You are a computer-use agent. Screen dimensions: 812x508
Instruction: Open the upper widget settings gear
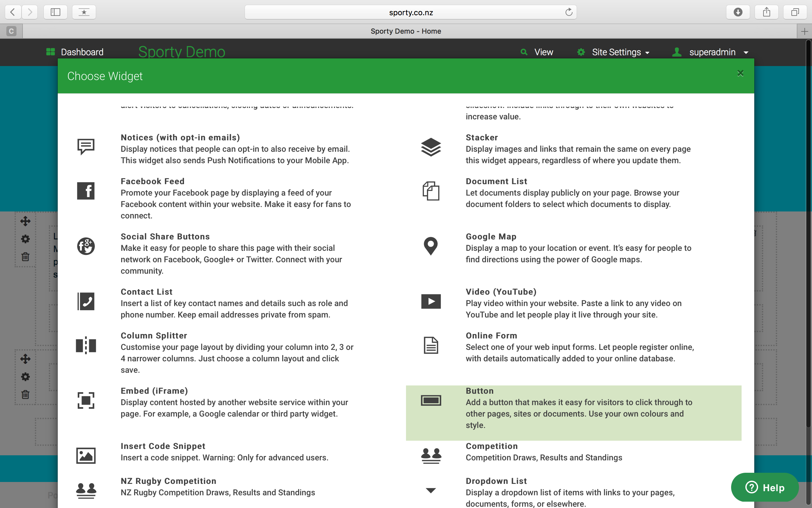coord(25,239)
